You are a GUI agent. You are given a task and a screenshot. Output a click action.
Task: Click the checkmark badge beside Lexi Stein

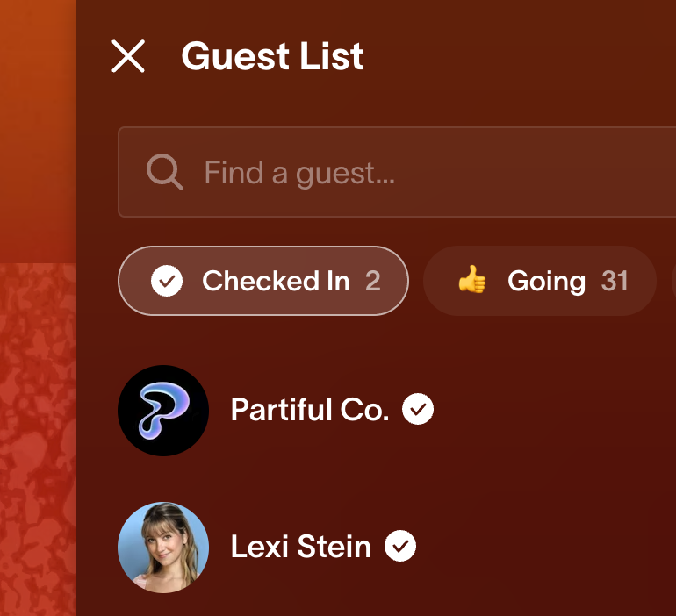400,546
